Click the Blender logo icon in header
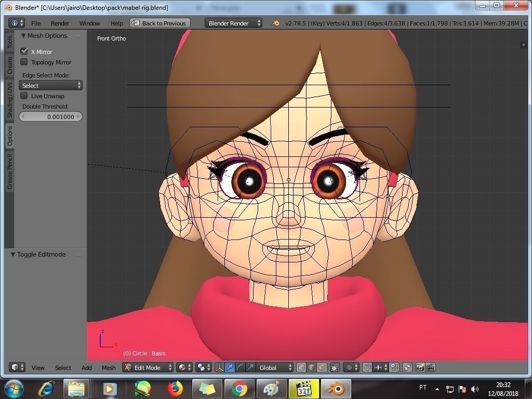The image size is (532, 399). [276, 23]
